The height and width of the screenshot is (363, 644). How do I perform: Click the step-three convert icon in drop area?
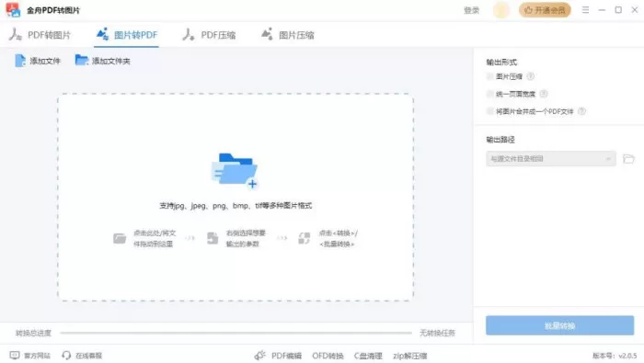click(x=304, y=238)
